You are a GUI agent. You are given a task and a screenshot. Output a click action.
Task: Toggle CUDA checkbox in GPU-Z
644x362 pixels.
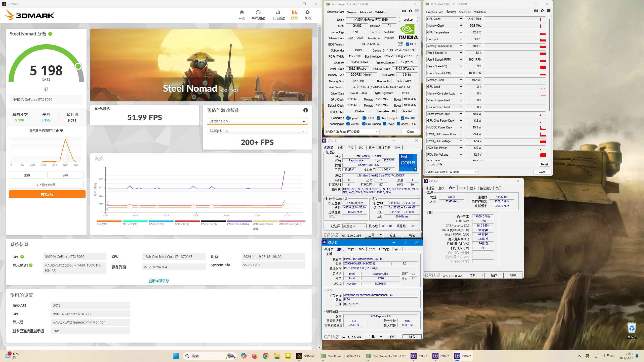pyautogui.click(x=364, y=118)
